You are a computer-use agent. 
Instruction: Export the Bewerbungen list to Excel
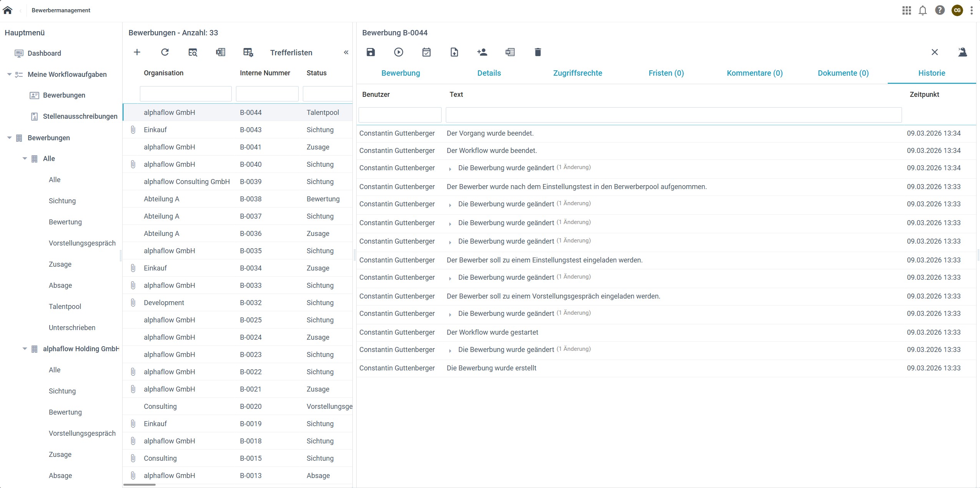point(221,52)
